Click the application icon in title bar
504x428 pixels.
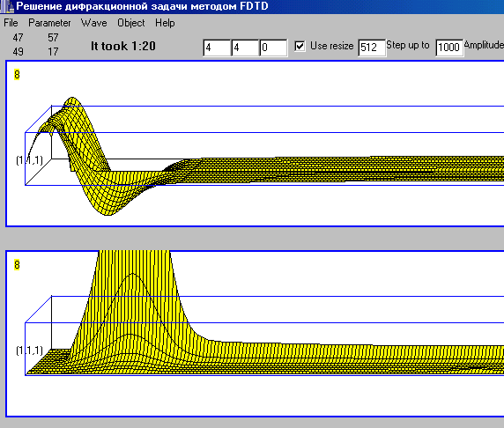tap(7, 6)
